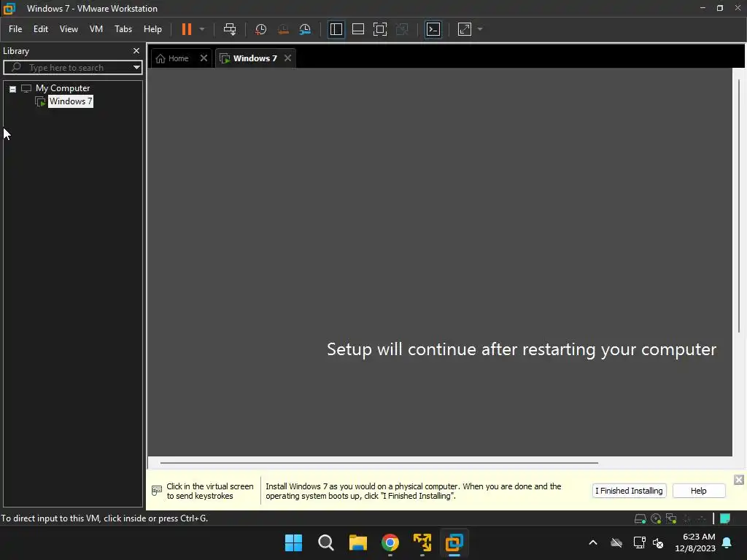
Task: Select Windows 7 in the library tree
Action: [71, 101]
